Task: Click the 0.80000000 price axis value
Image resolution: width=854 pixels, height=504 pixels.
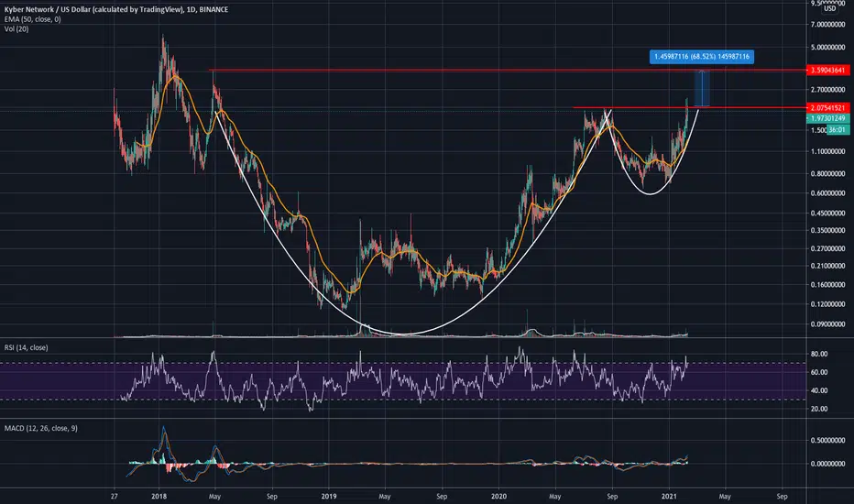Action: tap(827, 174)
